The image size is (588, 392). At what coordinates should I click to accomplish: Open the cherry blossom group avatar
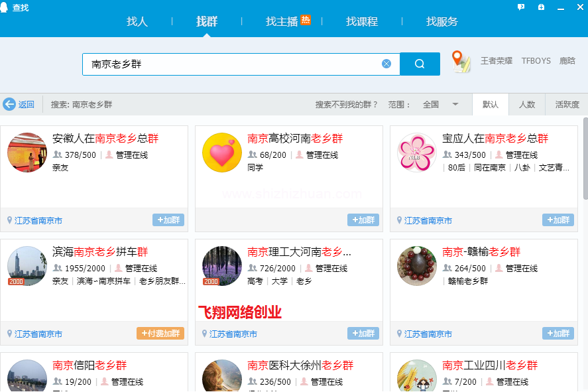click(x=416, y=153)
